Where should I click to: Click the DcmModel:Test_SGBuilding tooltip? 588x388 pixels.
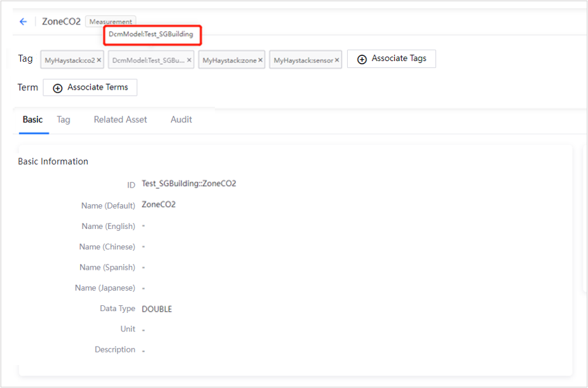pos(151,34)
